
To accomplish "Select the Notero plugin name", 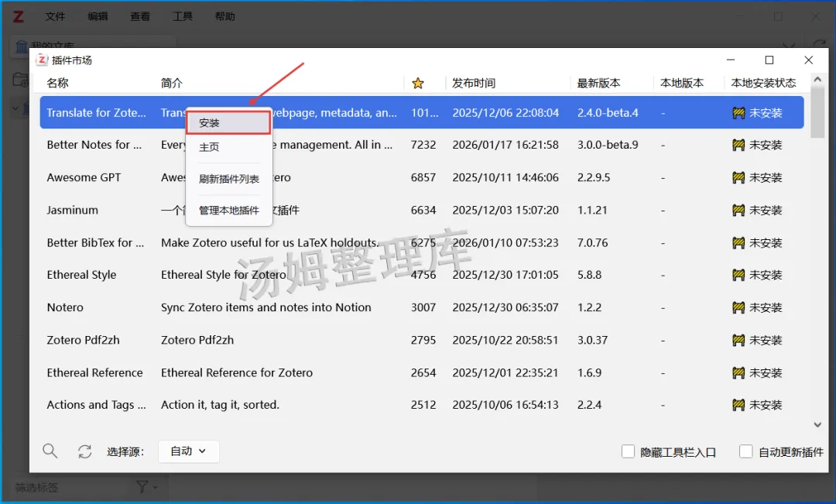I will pos(65,307).
